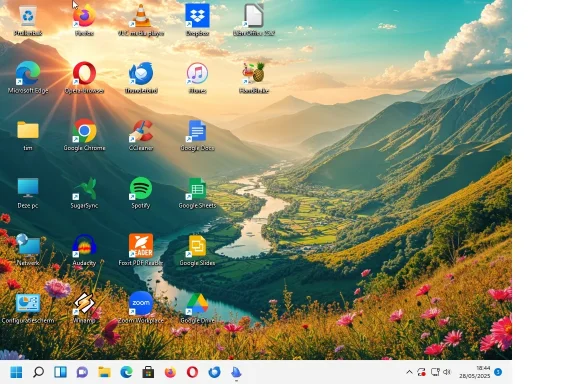
Task: Select the Microsoft Edge desktop shortcut
Action: (x=28, y=78)
